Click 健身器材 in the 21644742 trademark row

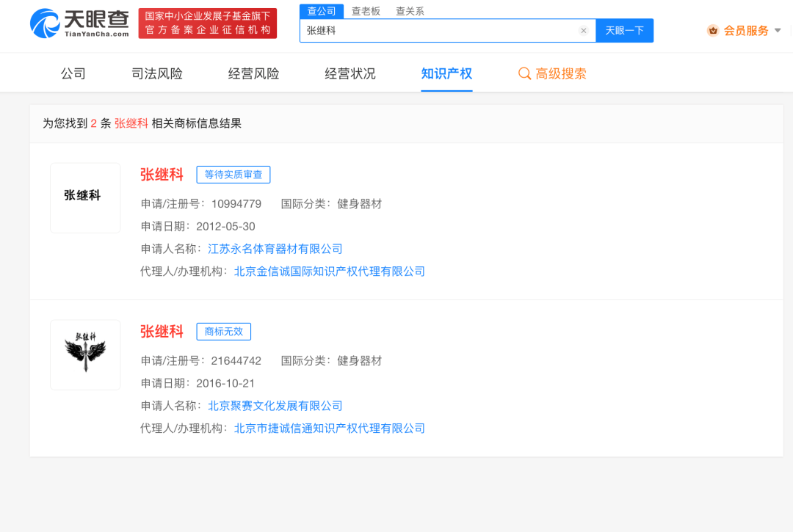(359, 361)
